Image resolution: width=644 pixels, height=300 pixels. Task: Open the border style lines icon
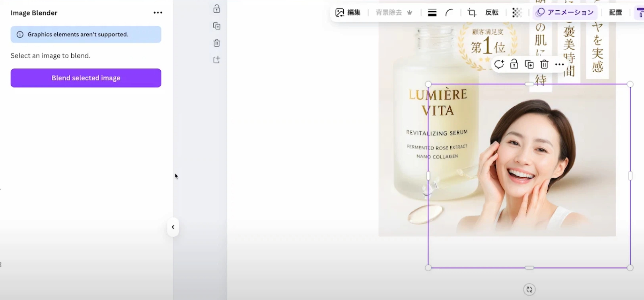pos(432,13)
